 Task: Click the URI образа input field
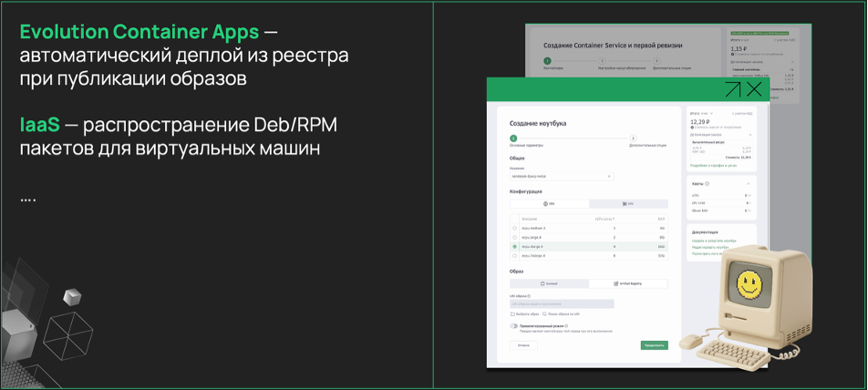click(562, 303)
